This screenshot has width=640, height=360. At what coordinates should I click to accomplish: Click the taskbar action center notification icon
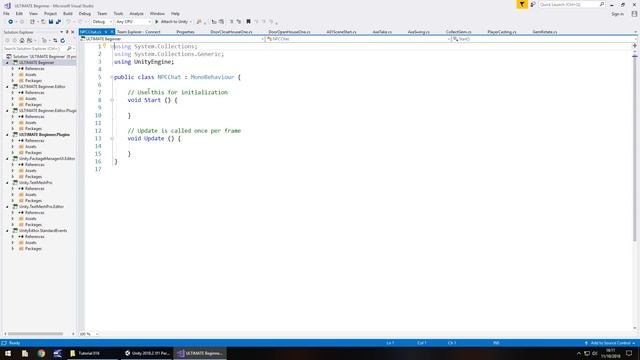(x=629, y=353)
